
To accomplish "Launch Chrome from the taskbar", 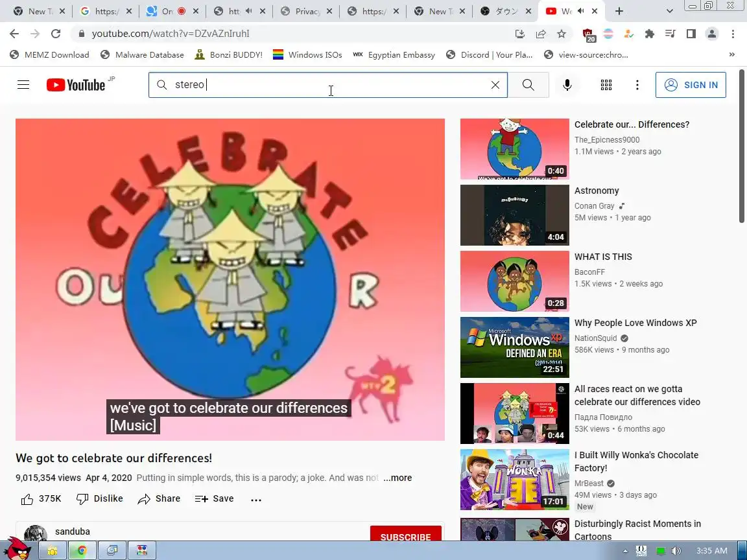I will click(x=82, y=550).
